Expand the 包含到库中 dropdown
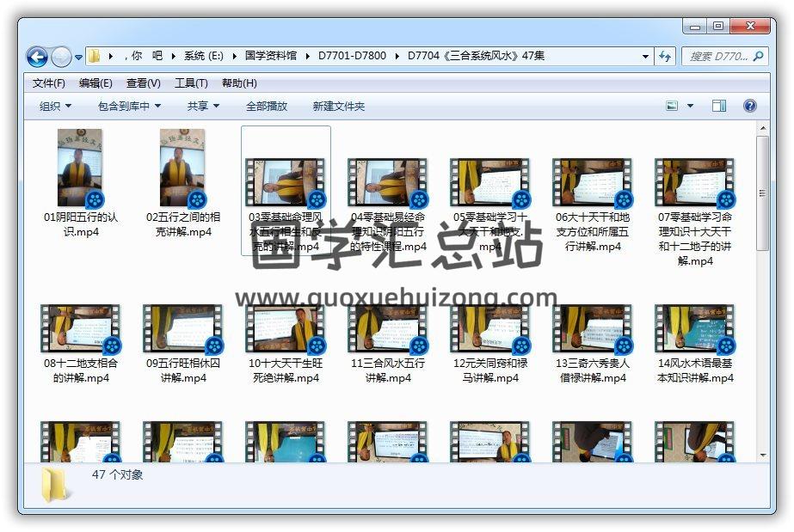 (129, 107)
